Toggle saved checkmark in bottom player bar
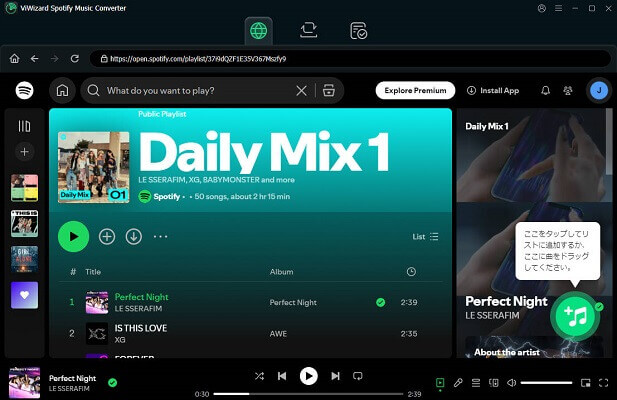Screen dimensions: 617x400 [x=113, y=382]
